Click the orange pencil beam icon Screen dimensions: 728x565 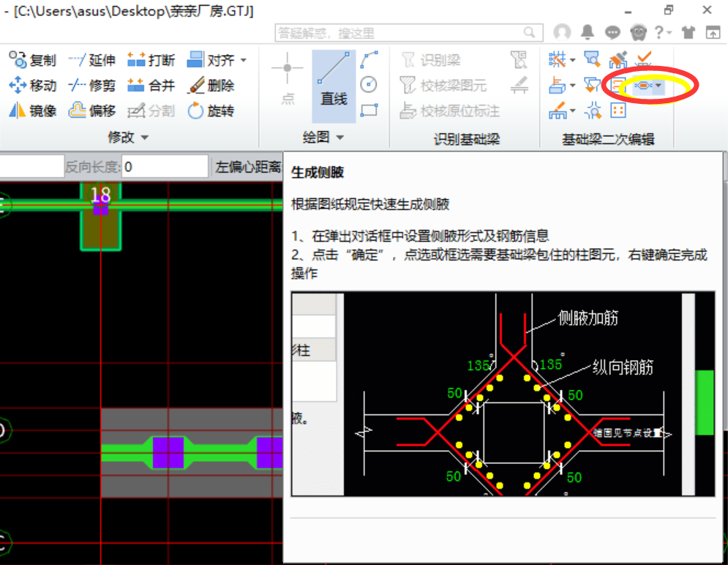(x=557, y=111)
